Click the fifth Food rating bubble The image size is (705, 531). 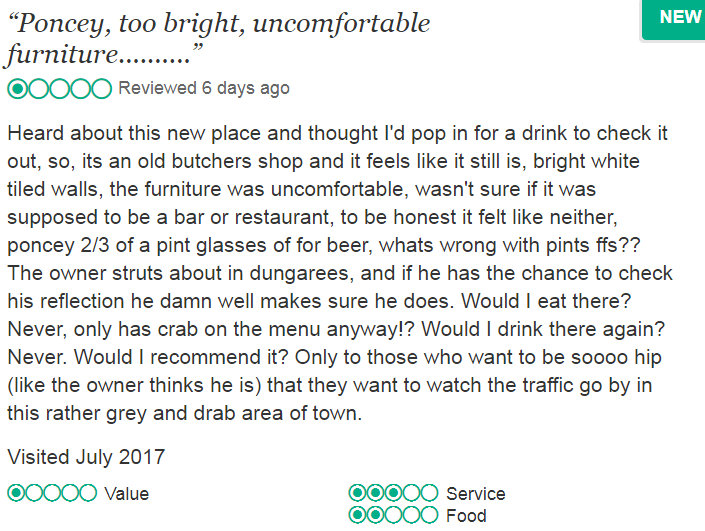pyautogui.click(x=429, y=516)
